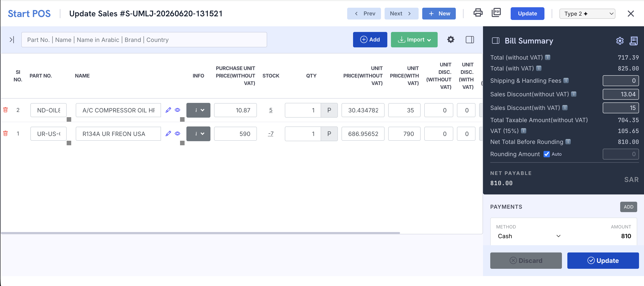Viewport: 644px width, 286px height.
Task: Click the Discard button
Action: click(x=526, y=261)
